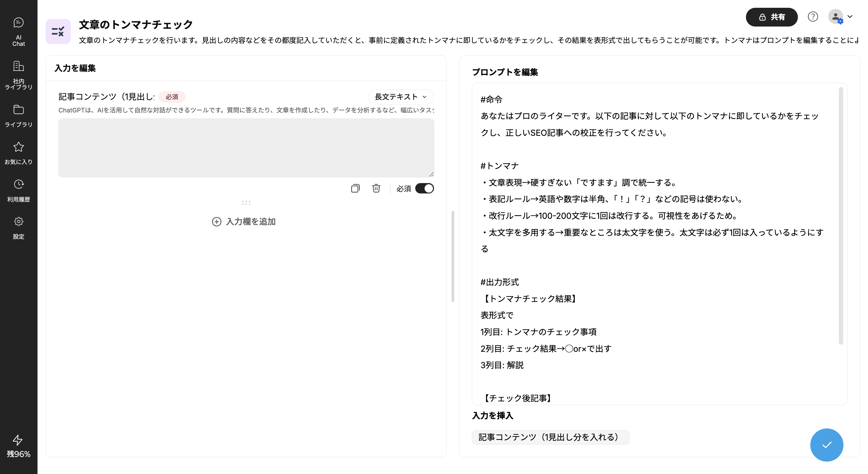Click the 共有 share button

click(771, 17)
